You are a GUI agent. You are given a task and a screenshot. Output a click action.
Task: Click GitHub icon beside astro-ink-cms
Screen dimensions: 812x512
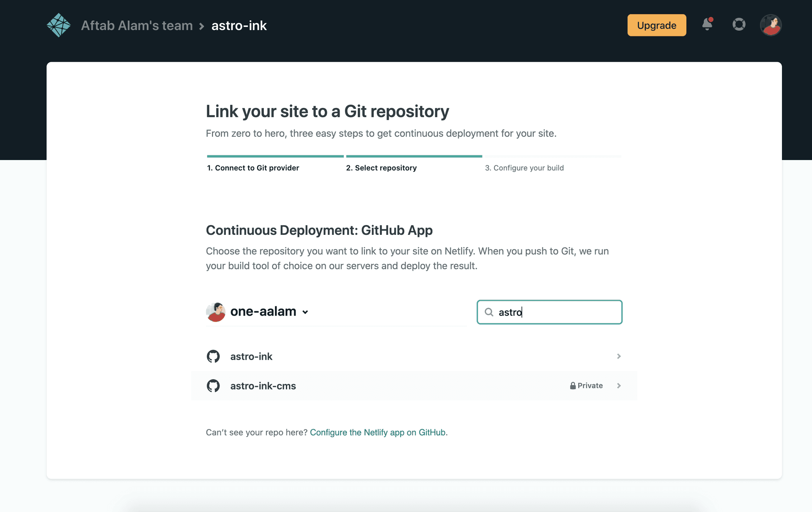point(213,386)
